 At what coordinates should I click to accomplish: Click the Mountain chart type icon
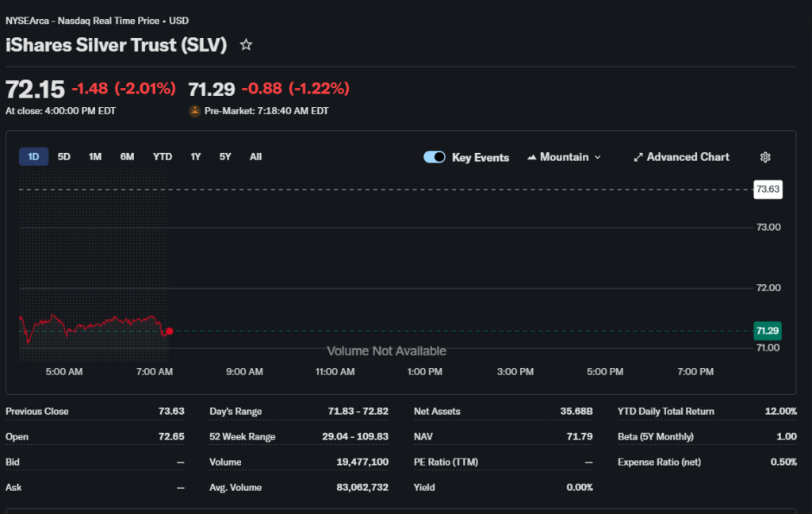point(531,157)
